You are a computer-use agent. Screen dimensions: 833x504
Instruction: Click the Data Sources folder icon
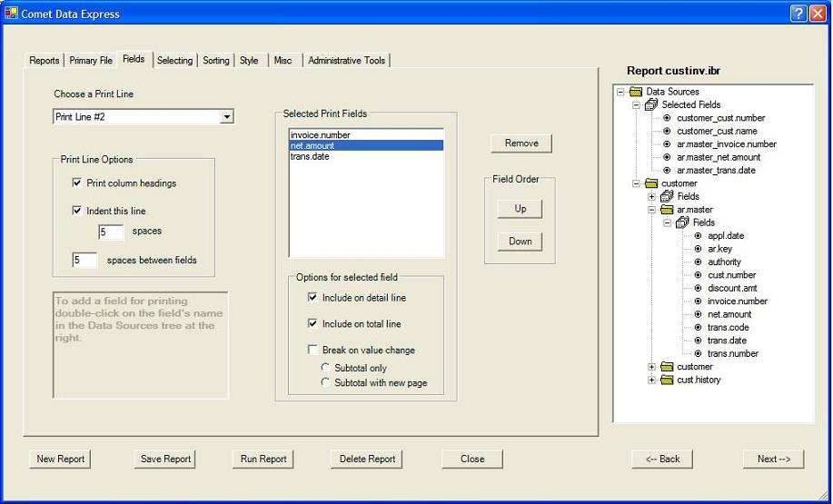pos(636,92)
